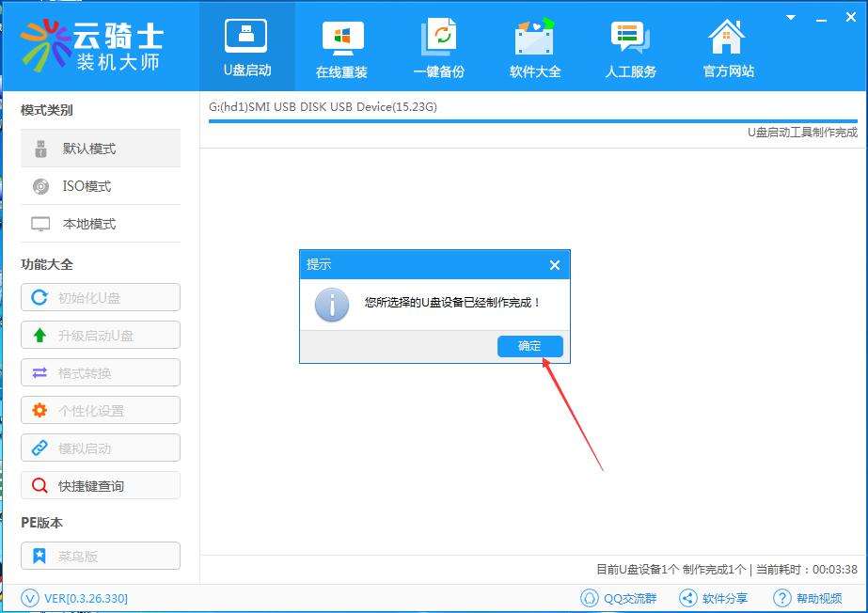Open QQ交流群 link
This screenshot has height=613, width=868.
pyautogui.click(x=619, y=598)
